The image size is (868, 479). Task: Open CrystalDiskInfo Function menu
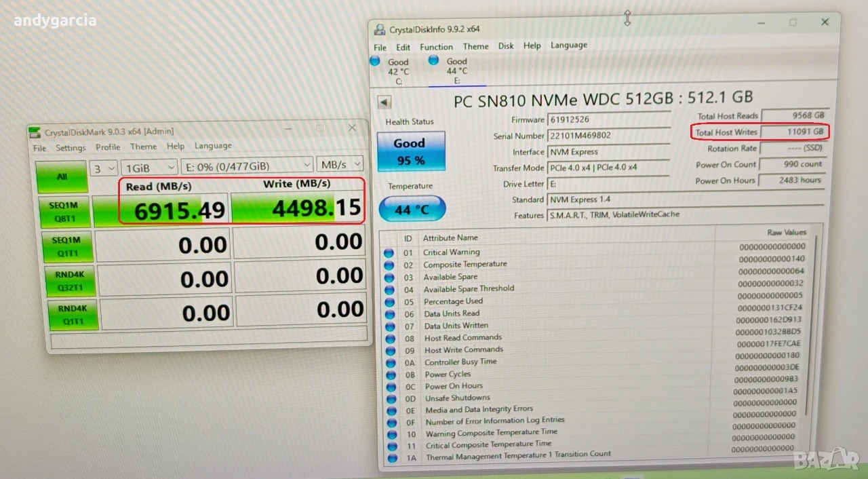click(436, 47)
